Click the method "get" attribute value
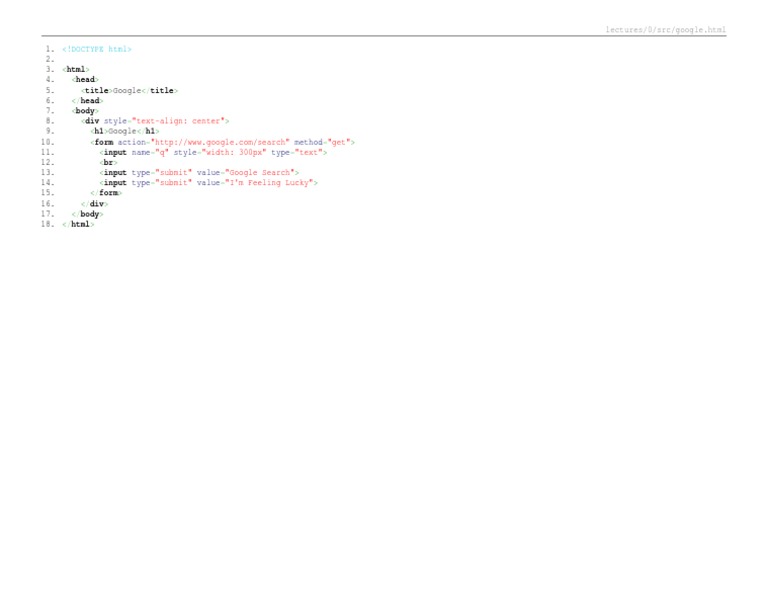This screenshot has width=768, height=594. point(340,142)
